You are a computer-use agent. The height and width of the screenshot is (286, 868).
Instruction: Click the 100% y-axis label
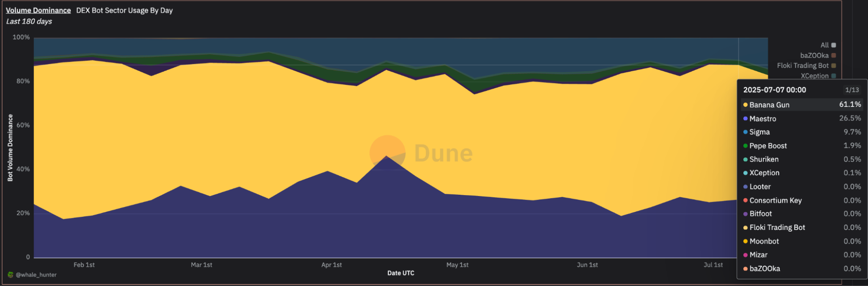click(21, 37)
